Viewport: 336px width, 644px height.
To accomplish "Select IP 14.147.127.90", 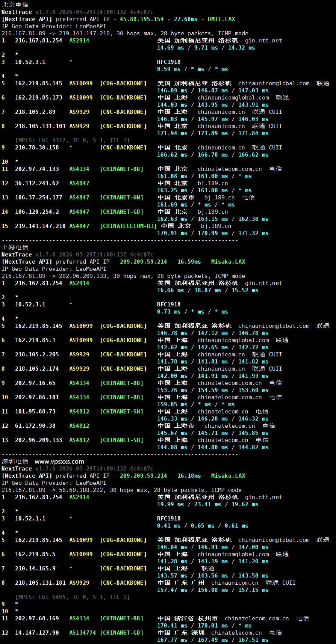I will (37, 633).
